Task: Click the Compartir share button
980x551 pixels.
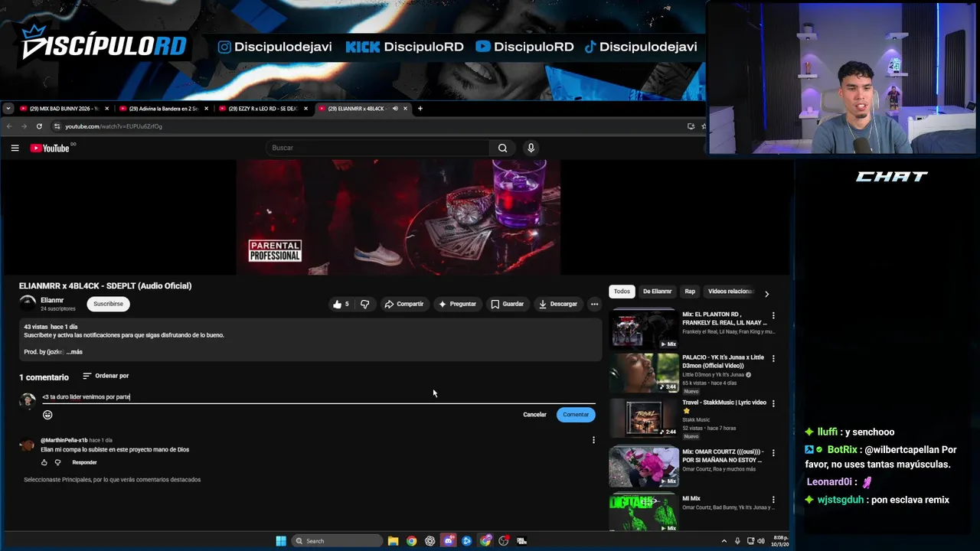Action: tap(403, 304)
